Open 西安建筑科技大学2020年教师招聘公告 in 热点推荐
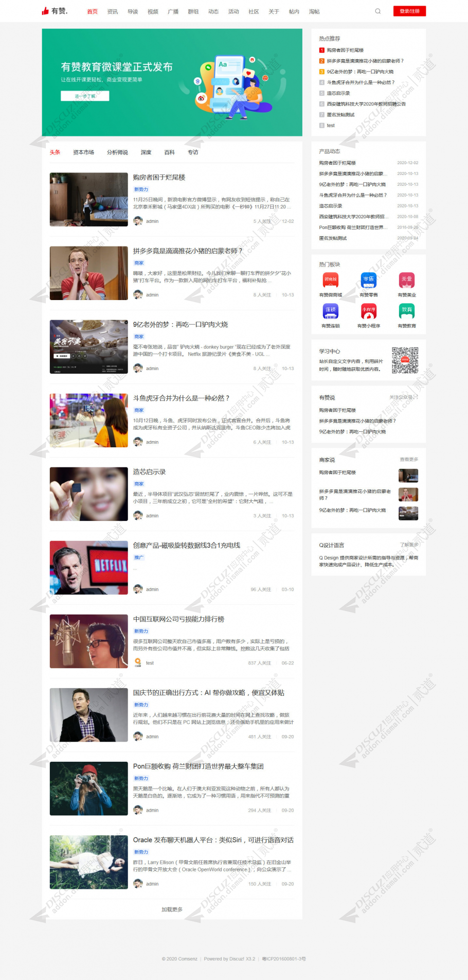Viewport: 468px width, 980px height. [x=366, y=104]
